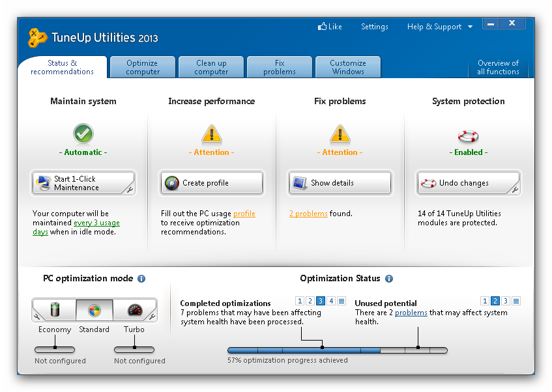Click the Like thumbs-up link
This screenshot has width=552, height=392.
click(x=330, y=27)
